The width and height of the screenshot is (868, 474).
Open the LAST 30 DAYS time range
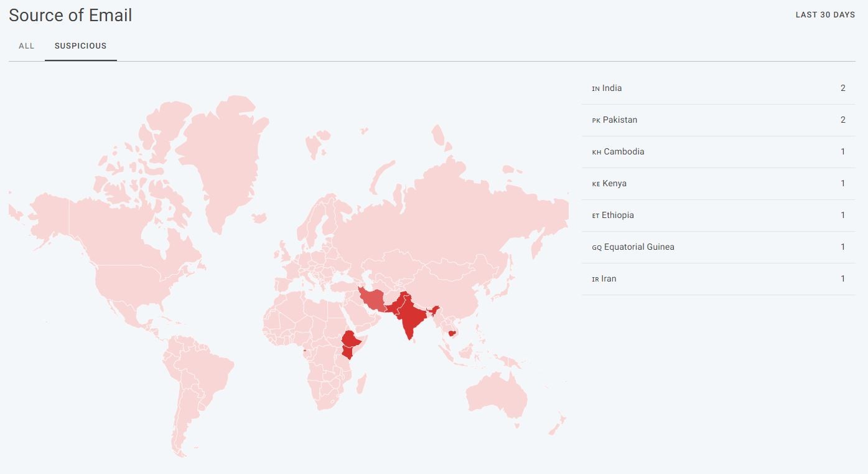(825, 15)
